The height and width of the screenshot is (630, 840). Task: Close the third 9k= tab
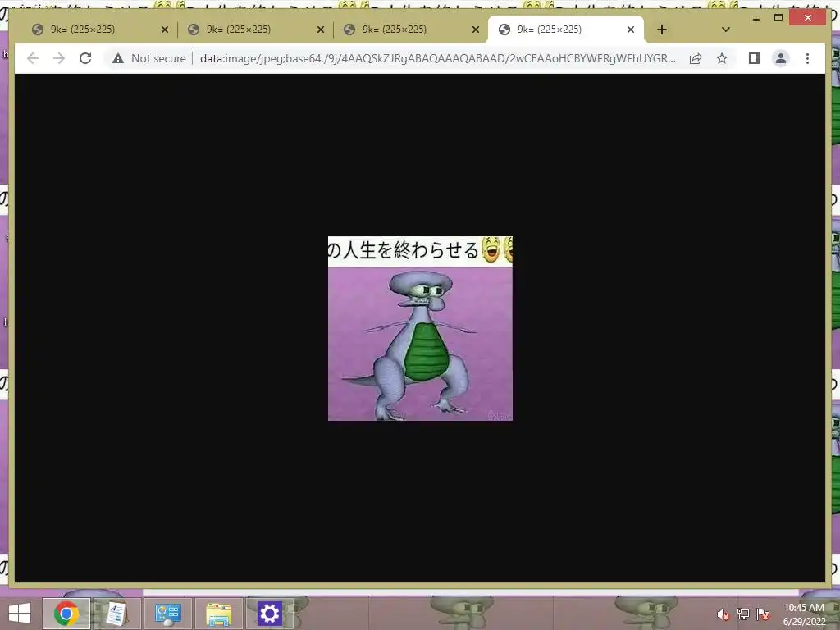tap(475, 30)
